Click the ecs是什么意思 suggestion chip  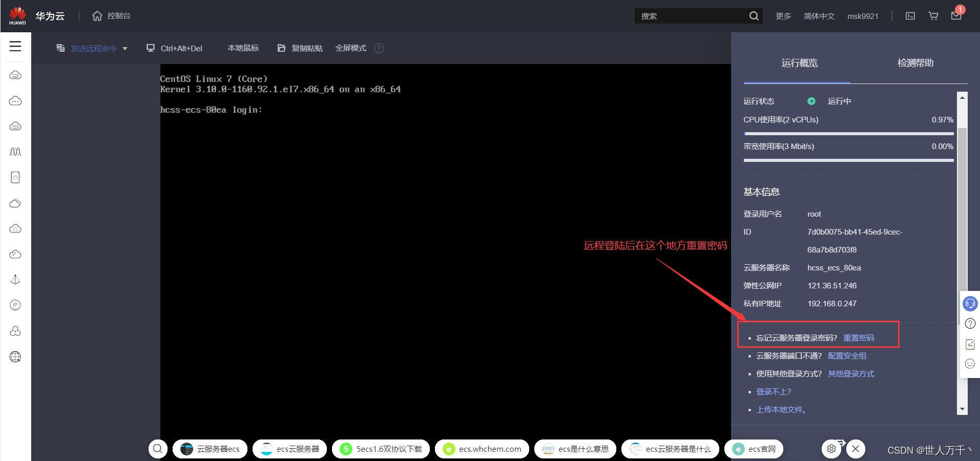(x=575, y=449)
